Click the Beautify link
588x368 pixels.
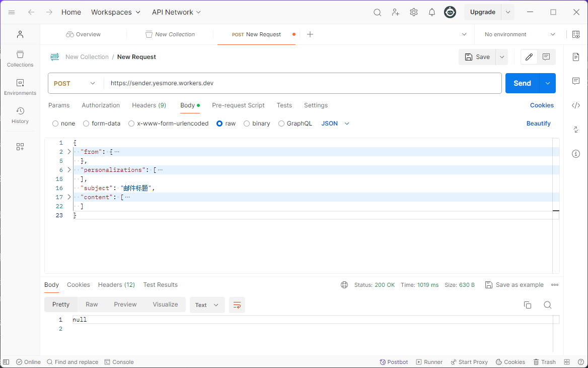point(539,124)
